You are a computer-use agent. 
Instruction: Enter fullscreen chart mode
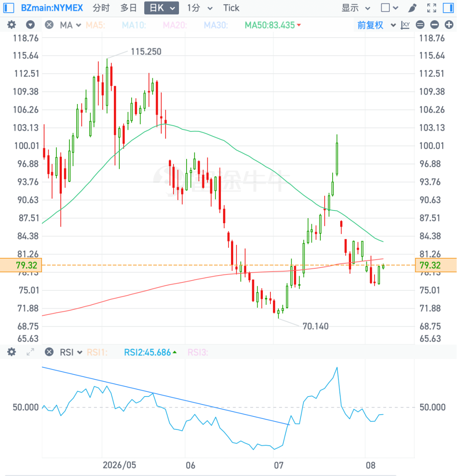coord(432,8)
